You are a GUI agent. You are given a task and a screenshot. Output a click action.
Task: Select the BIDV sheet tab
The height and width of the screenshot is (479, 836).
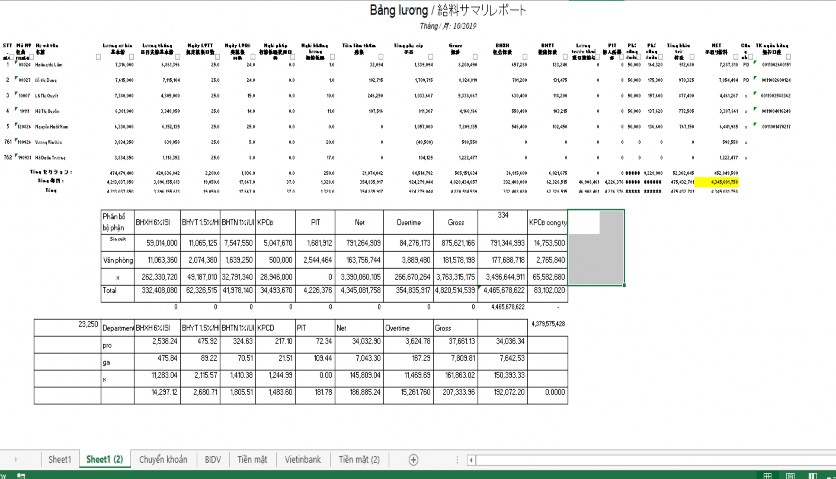(213, 459)
